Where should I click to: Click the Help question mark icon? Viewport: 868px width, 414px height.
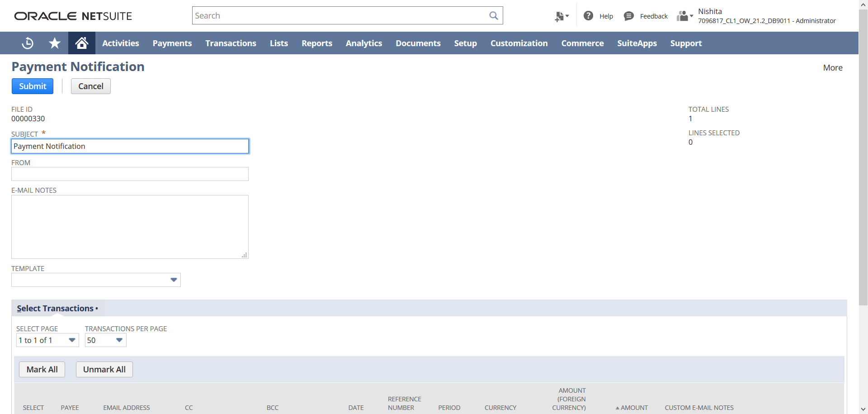pyautogui.click(x=588, y=16)
